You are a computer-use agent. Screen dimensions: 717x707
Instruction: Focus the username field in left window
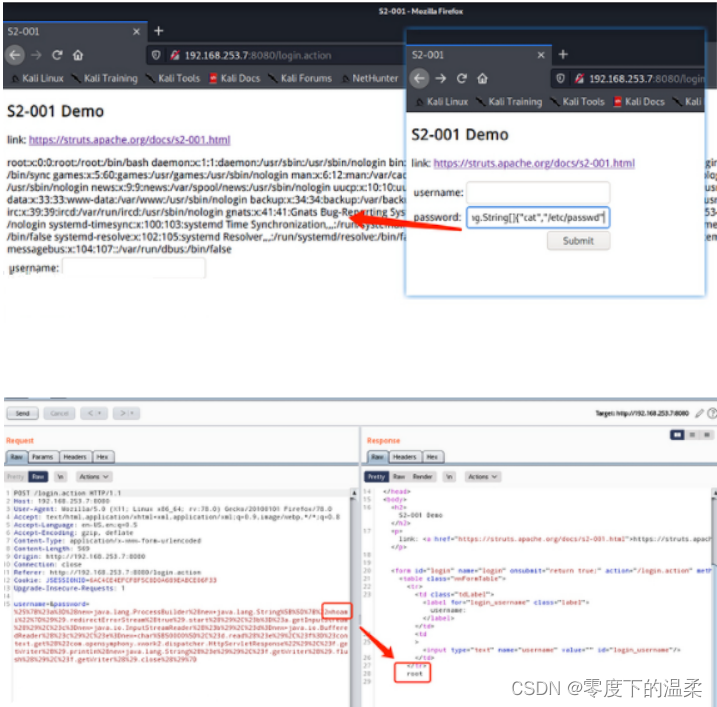click(134, 268)
